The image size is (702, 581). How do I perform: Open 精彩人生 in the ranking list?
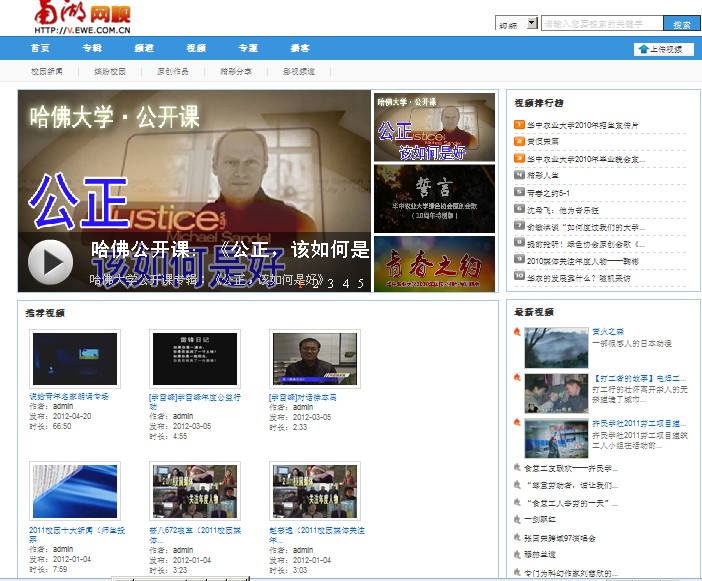coord(543,175)
